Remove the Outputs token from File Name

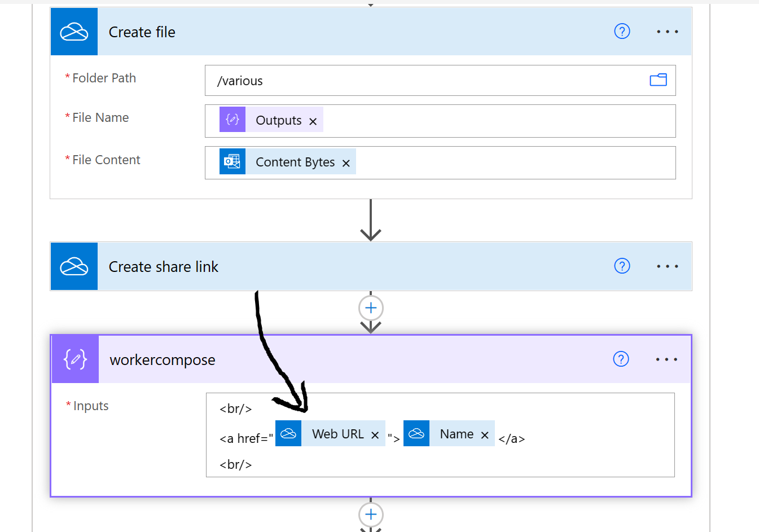point(313,121)
